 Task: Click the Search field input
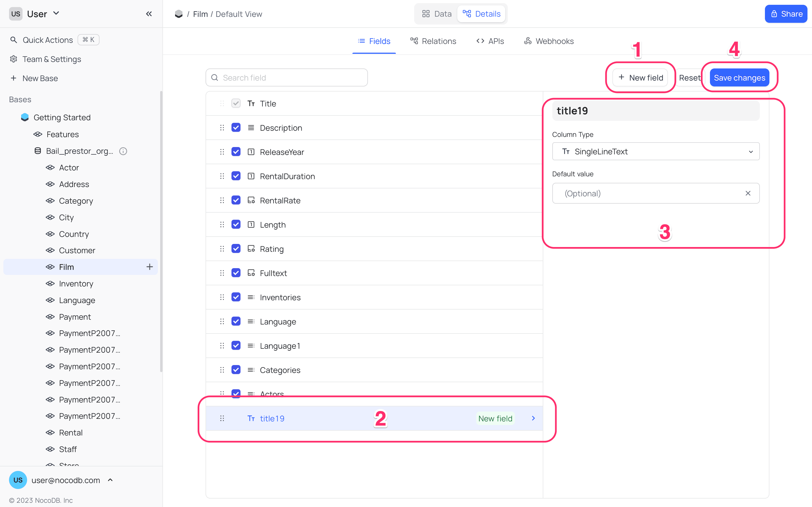point(286,78)
